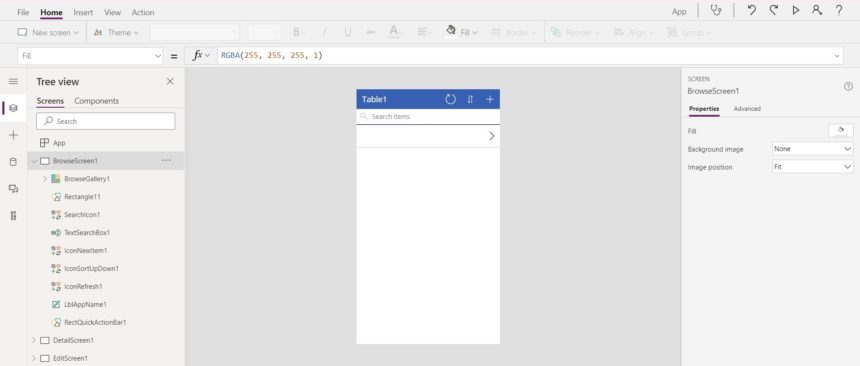Undo the last action

click(x=751, y=10)
